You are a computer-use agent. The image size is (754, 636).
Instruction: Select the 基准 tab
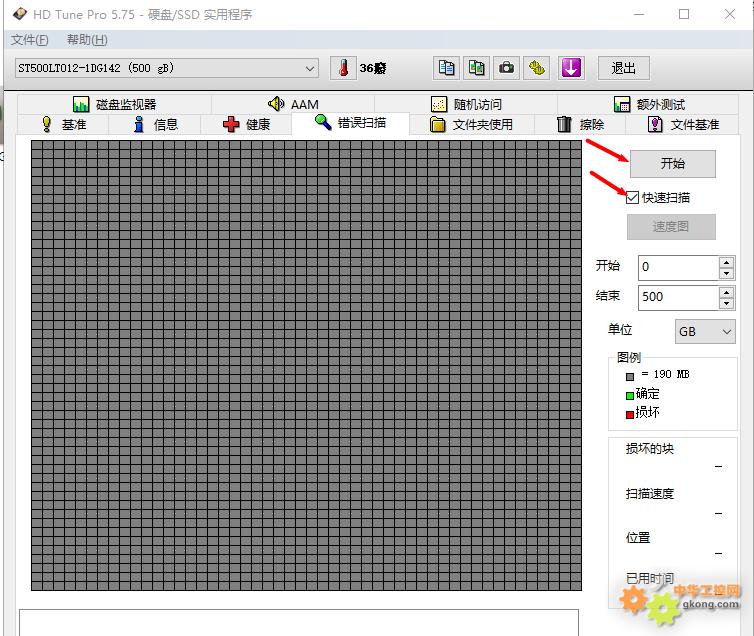[x=63, y=125]
